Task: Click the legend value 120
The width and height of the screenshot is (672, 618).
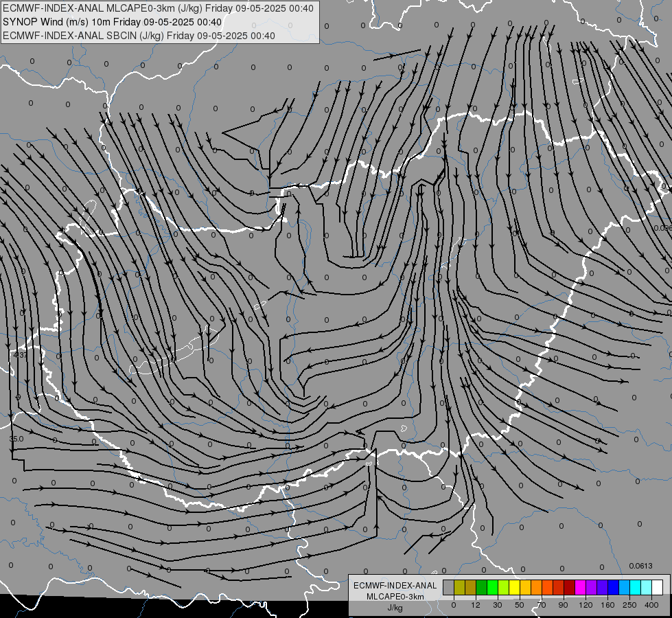Action: [586, 605]
